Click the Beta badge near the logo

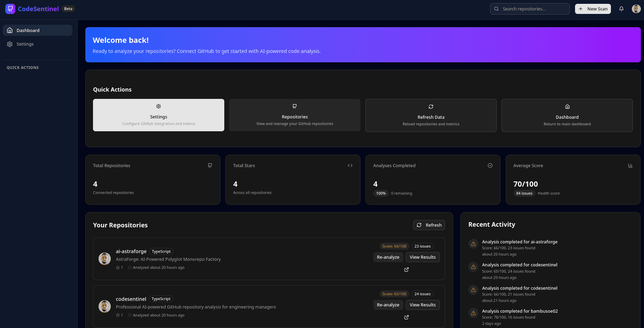(68, 9)
